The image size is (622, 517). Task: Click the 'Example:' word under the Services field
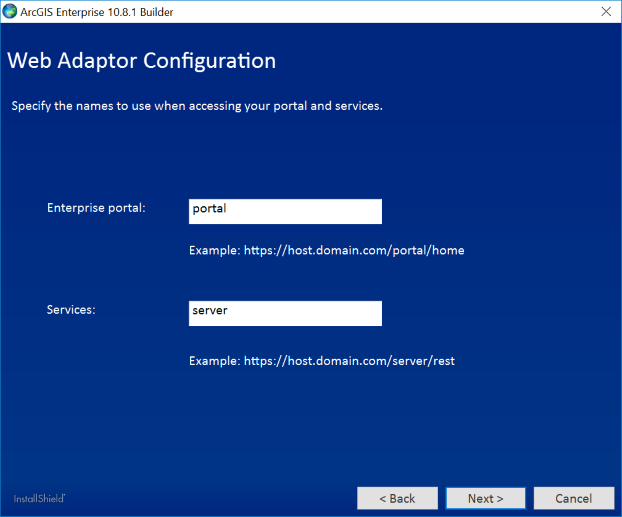pyautogui.click(x=214, y=360)
